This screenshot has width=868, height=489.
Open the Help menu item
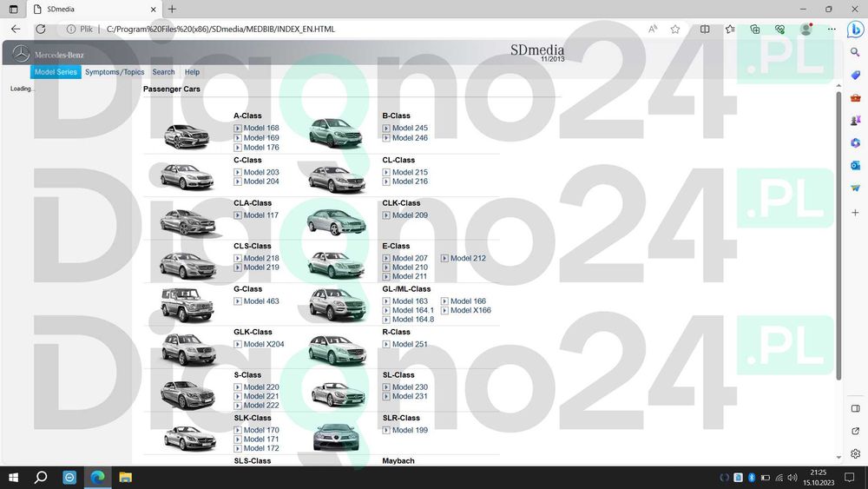(192, 72)
